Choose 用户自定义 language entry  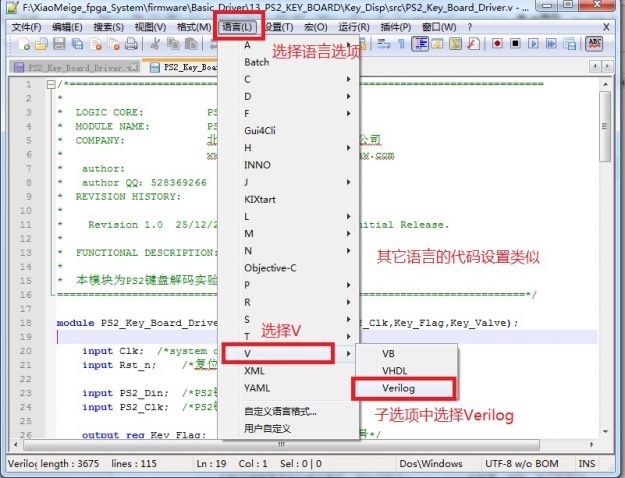(x=289, y=429)
